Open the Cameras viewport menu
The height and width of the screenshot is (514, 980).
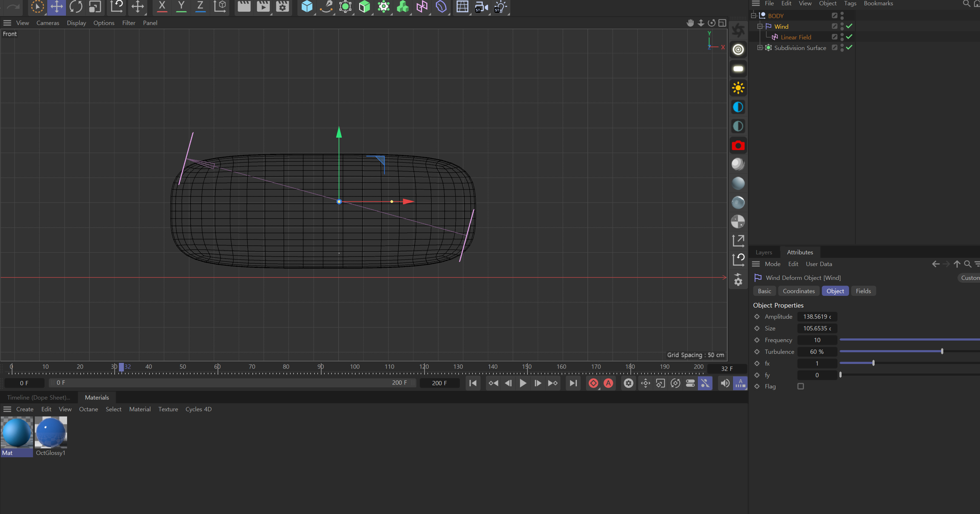tap(48, 23)
